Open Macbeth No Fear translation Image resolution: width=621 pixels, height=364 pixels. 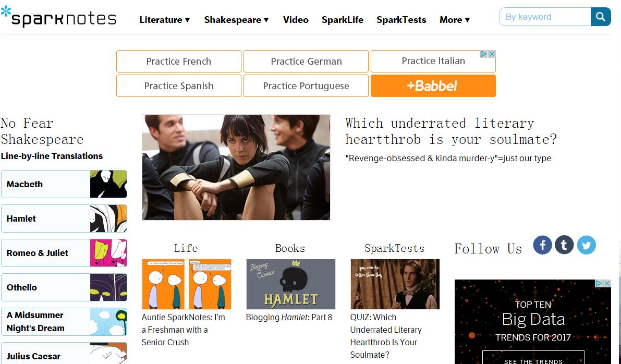(64, 184)
